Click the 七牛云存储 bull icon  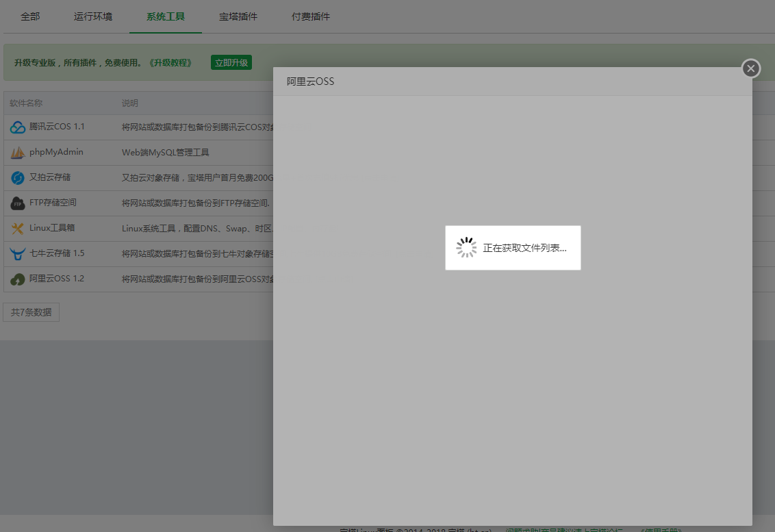point(18,253)
